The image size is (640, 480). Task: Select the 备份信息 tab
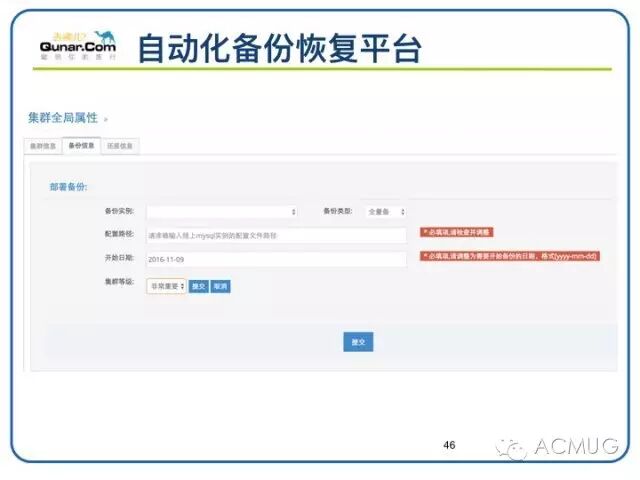click(x=81, y=145)
